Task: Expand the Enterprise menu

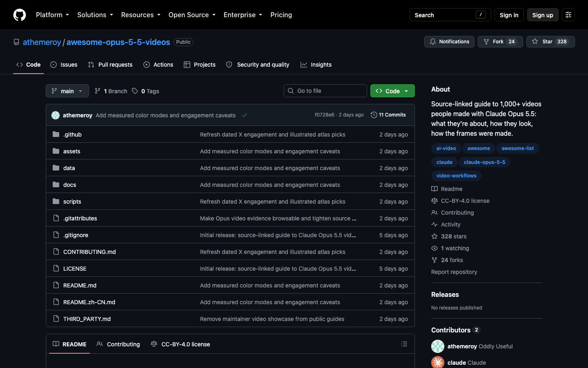Action: (243, 15)
